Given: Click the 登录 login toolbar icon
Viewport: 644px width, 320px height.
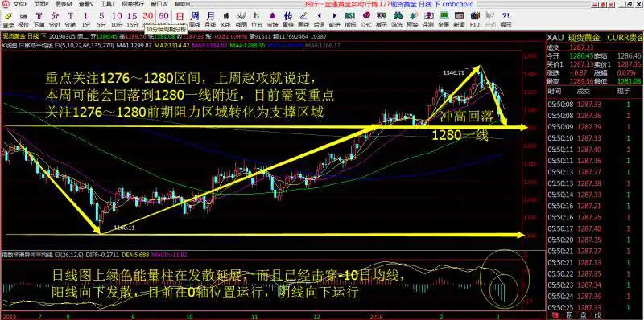Looking at the screenshot, I should [x=8, y=18].
